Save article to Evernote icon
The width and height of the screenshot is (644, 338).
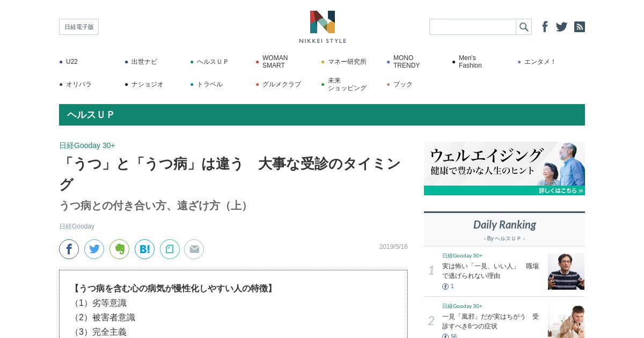pos(120,249)
